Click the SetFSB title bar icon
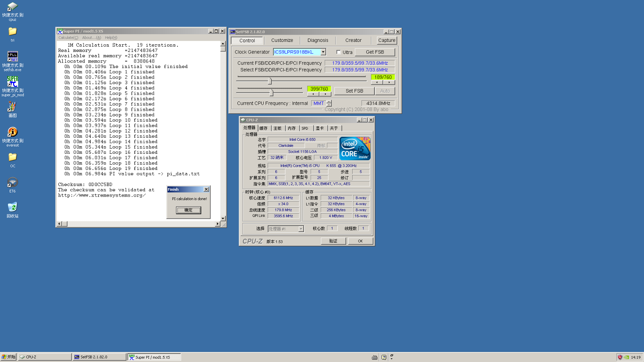This screenshot has height=362, width=644. point(233,32)
